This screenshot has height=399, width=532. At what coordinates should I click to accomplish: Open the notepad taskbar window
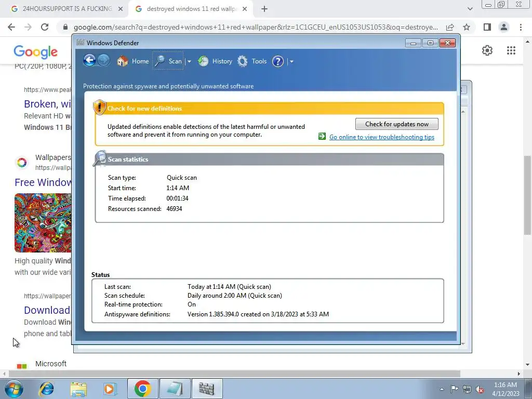pyautogui.click(x=175, y=389)
